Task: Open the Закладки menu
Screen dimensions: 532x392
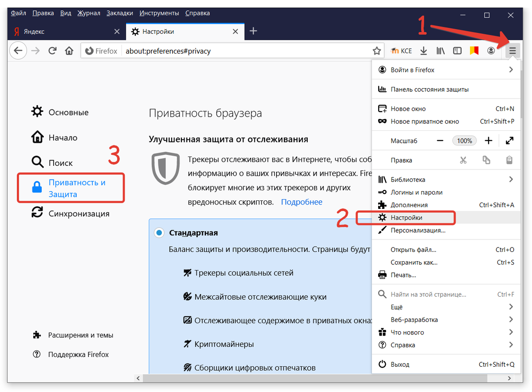Action: [121, 13]
